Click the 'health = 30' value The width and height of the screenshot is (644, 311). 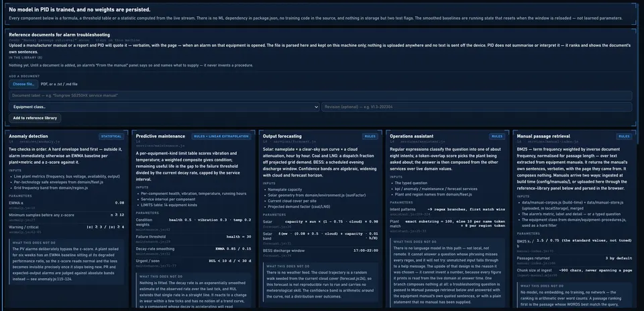[239, 236]
